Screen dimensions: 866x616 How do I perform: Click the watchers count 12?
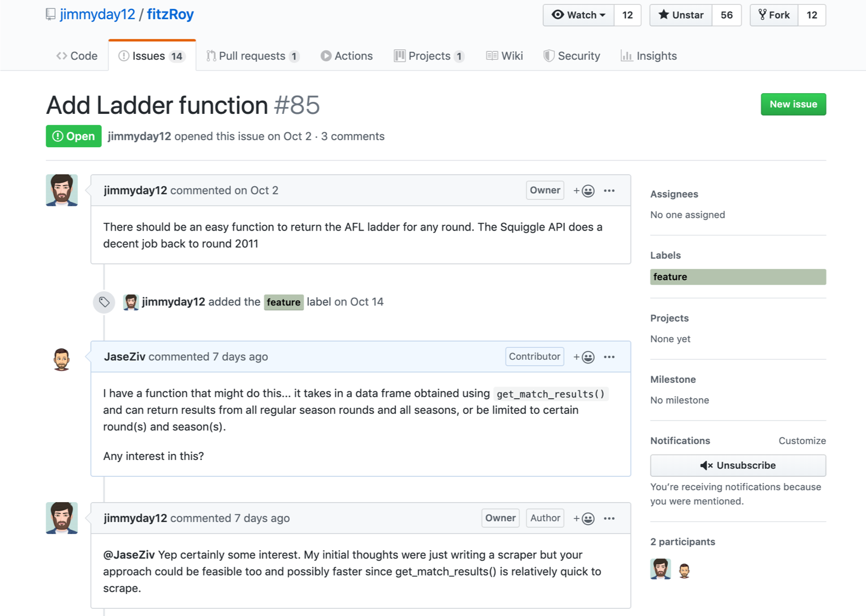click(x=628, y=15)
